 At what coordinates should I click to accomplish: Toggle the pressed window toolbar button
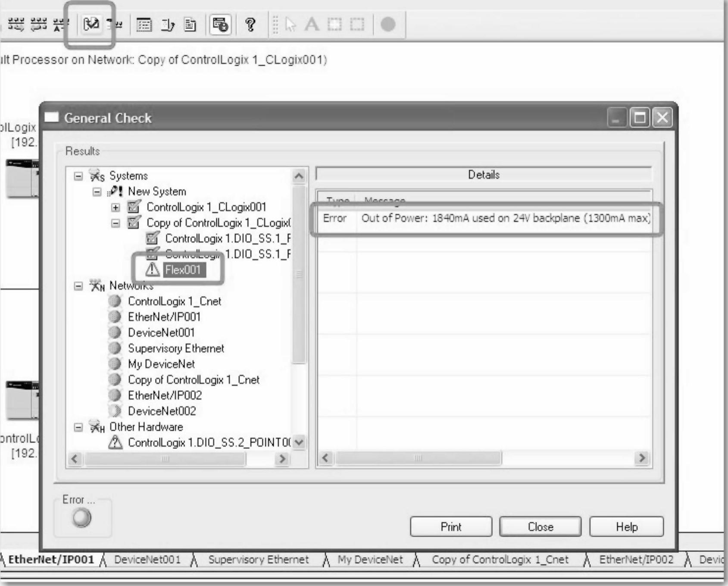220,25
